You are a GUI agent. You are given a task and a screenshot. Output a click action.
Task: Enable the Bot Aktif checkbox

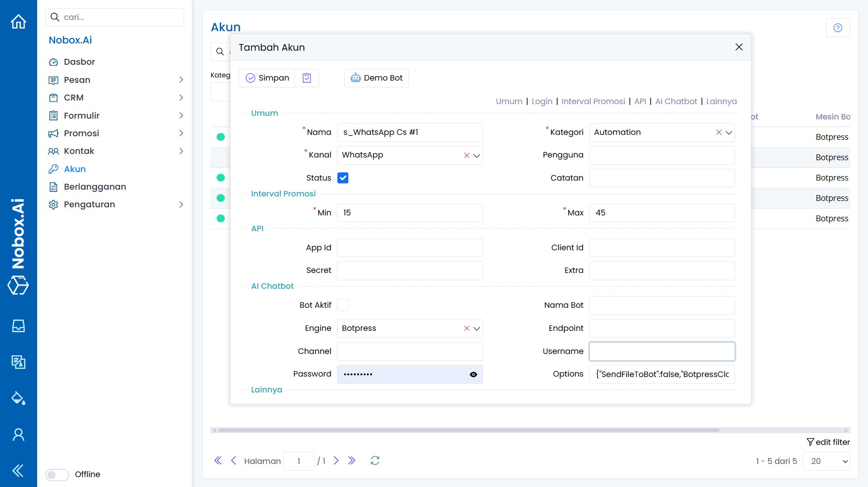pyautogui.click(x=343, y=306)
